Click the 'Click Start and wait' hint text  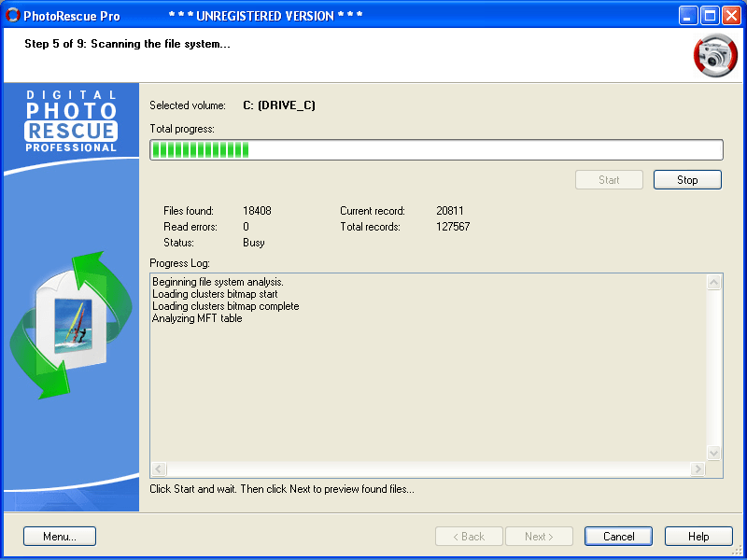[282, 489]
